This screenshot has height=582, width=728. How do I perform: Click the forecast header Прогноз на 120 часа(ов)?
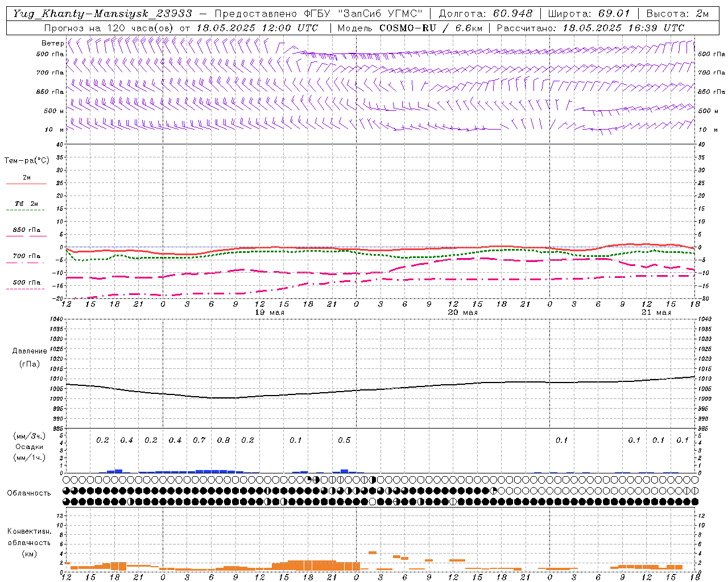(109, 28)
